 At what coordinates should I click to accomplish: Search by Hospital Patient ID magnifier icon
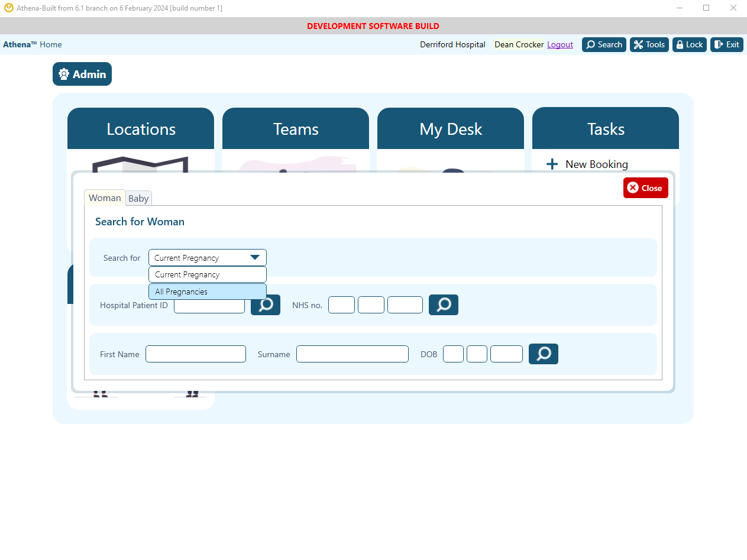pos(266,305)
